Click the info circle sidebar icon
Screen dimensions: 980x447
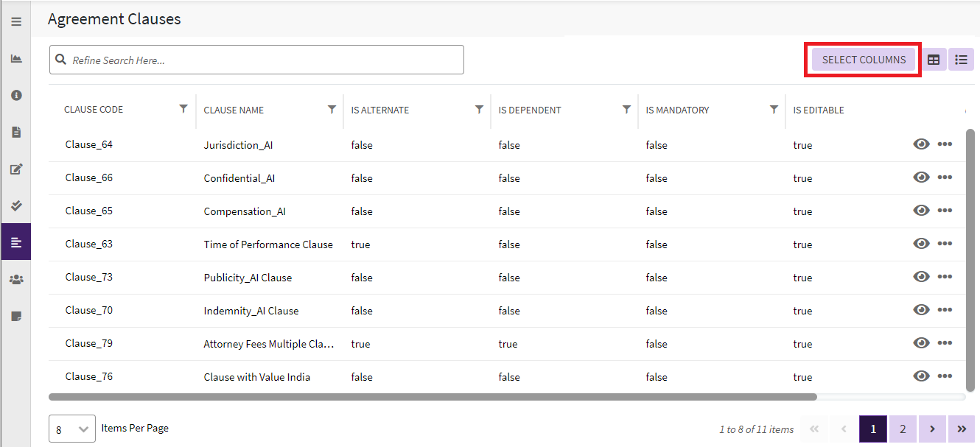click(x=15, y=95)
